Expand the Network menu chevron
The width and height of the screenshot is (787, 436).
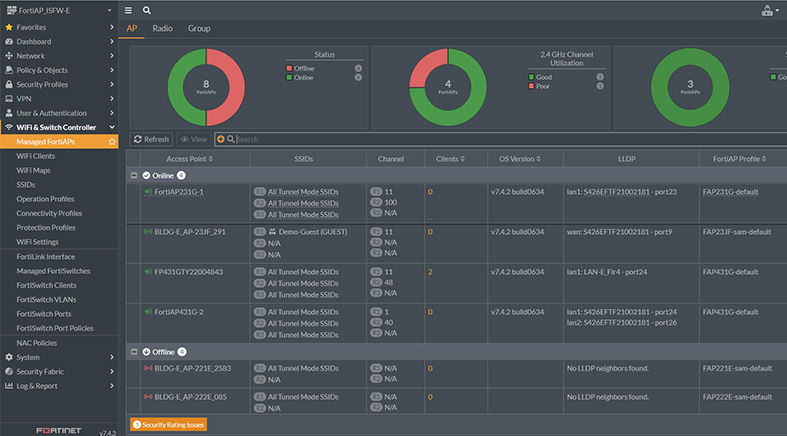click(111, 56)
